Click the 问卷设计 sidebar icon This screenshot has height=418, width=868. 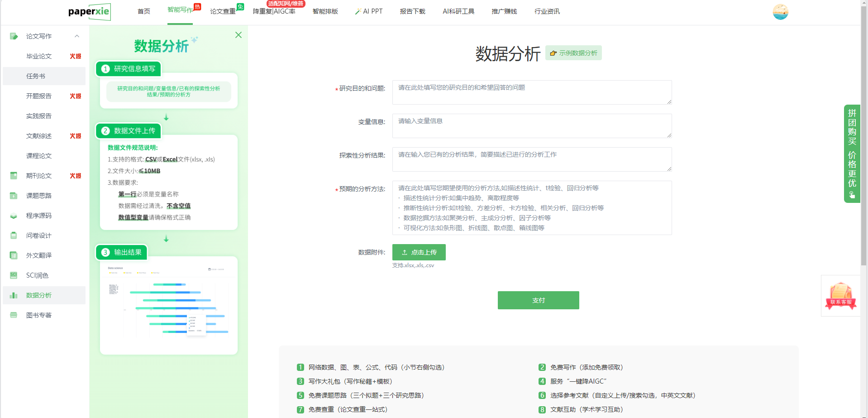point(14,235)
